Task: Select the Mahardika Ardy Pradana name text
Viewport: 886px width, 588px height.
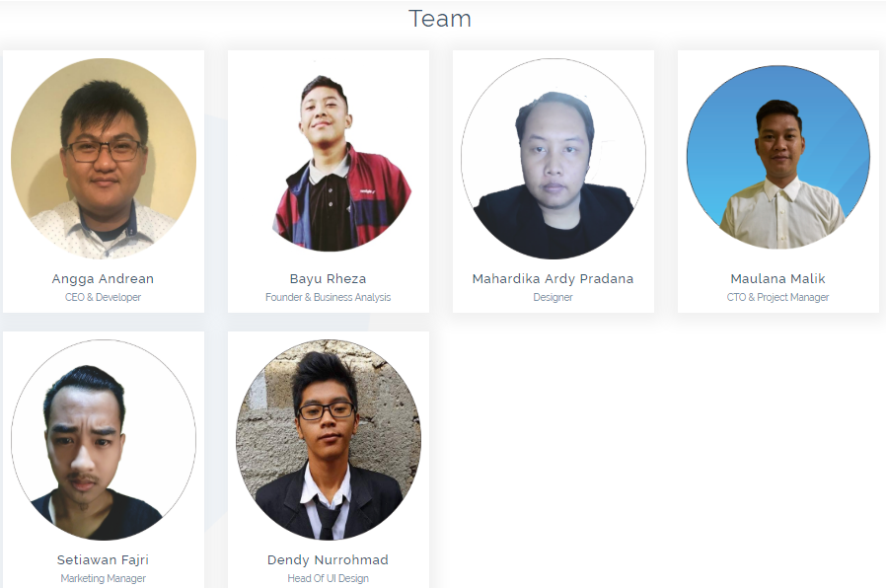Action: click(x=553, y=279)
